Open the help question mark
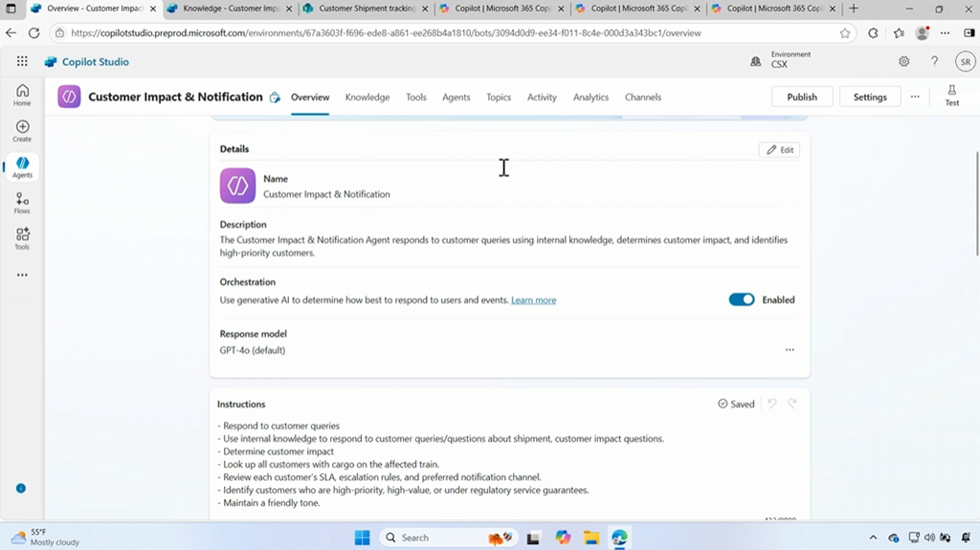Viewport: 980px width, 550px height. 934,61
